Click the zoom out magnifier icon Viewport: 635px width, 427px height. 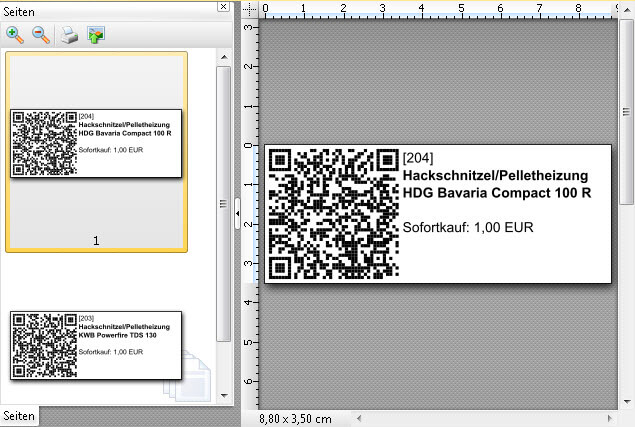41,35
